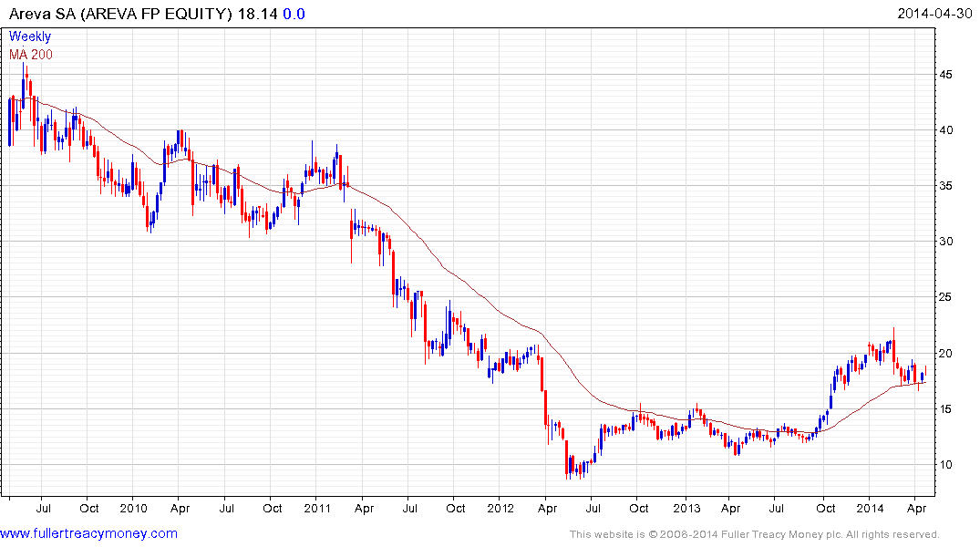The width and height of the screenshot is (980, 547).
Task: Click the 2012 year label on the time axis
Action: (x=500, y=508)
